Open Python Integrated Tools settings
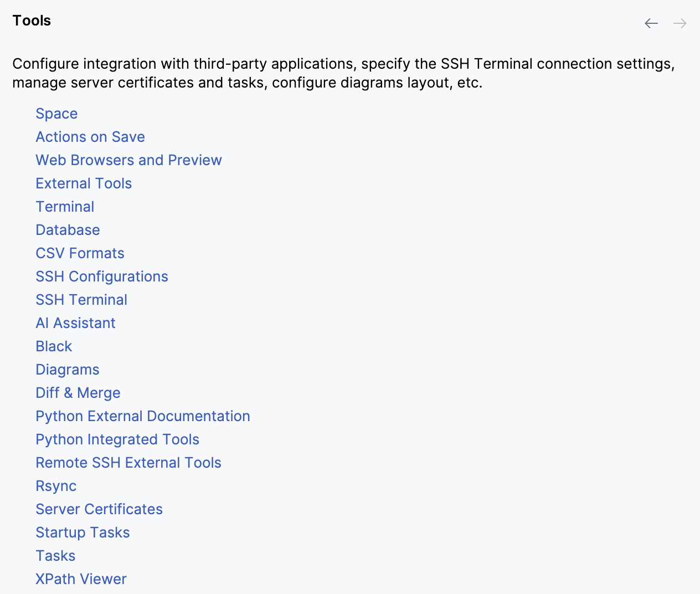 coord(117,439)
